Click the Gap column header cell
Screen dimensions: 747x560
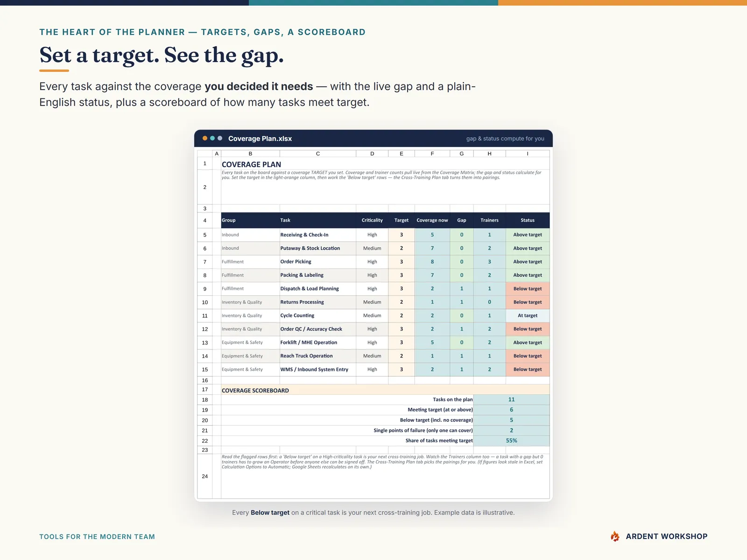coord(462,220)
